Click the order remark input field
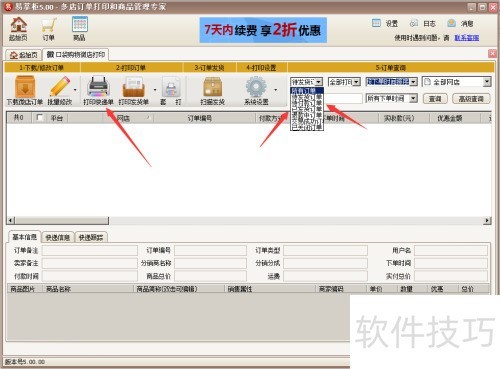Viewport: 500px width, 369px height. point(90,250)
